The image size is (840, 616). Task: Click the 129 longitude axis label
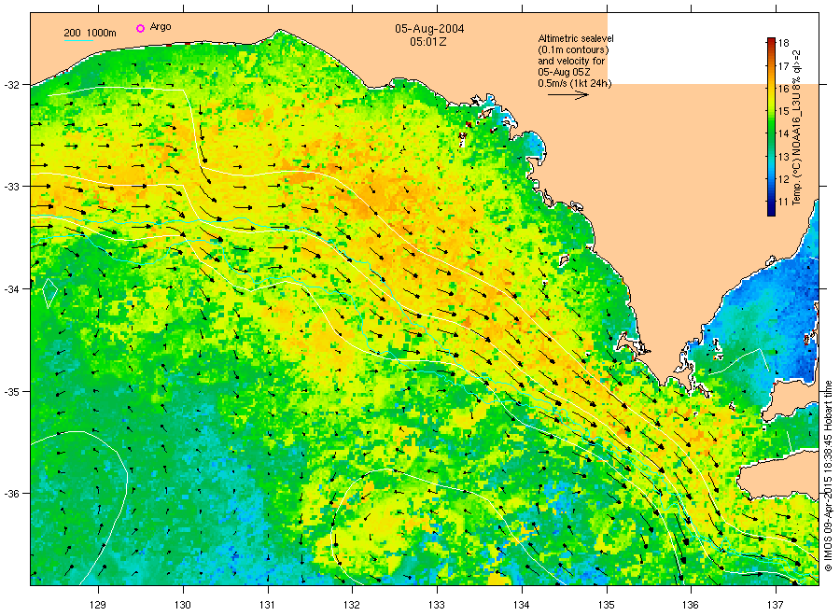pyautogui.click(x=98, y=606)
